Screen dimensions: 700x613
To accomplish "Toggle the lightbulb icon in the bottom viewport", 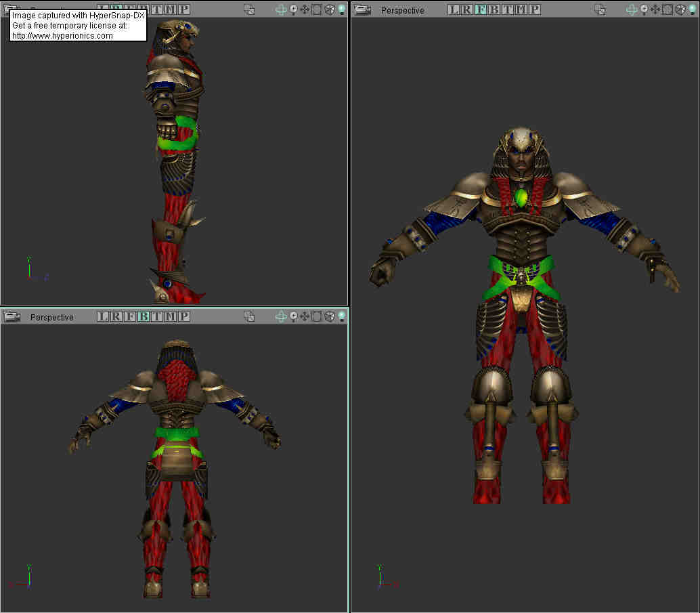I will click(341, 316).
